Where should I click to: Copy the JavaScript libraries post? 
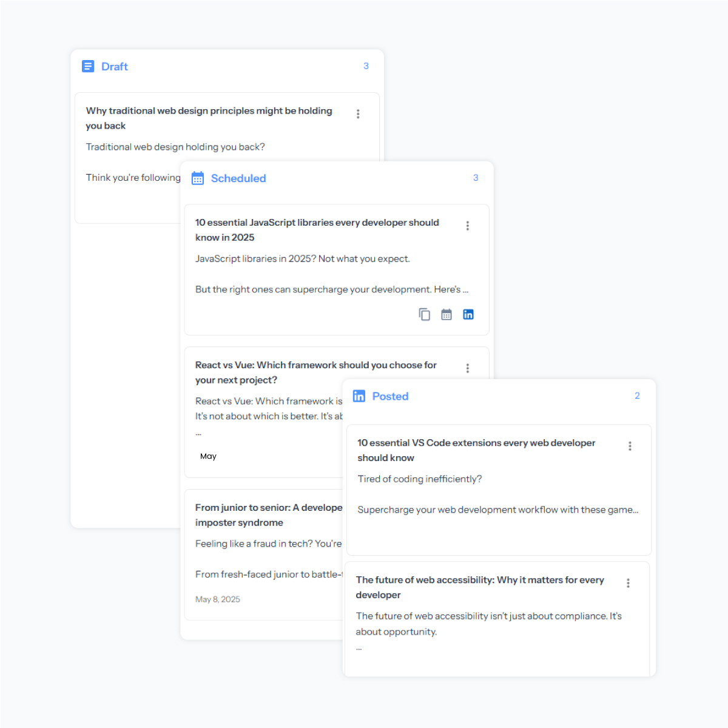click(425, 314)
